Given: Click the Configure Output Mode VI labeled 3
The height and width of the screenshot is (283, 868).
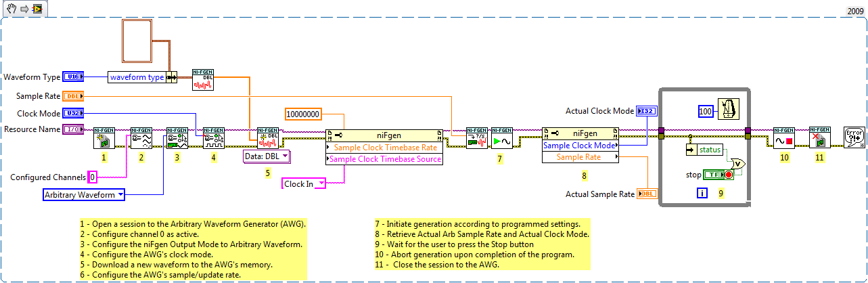Looking at the screenshot, I should coord(177,137).
